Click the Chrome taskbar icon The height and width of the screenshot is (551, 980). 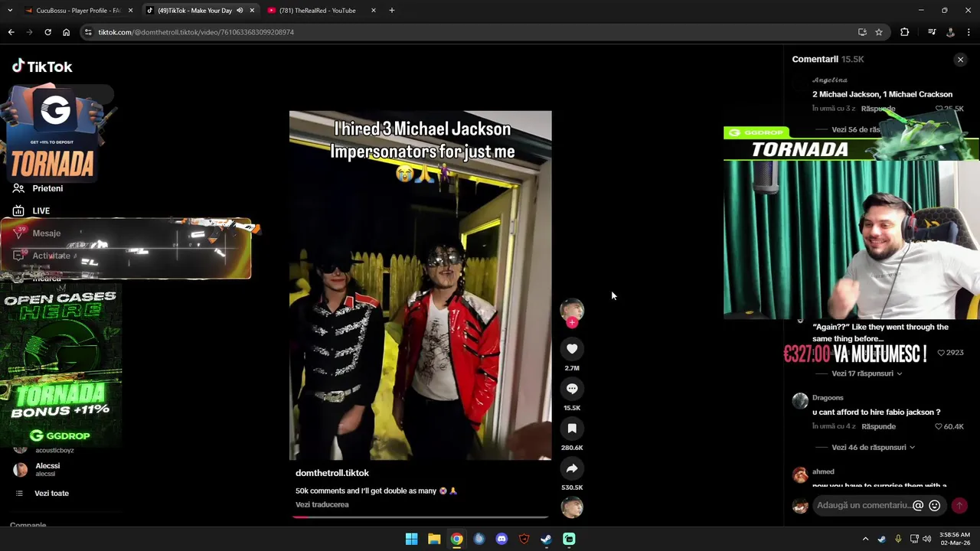tap(456, 539)
